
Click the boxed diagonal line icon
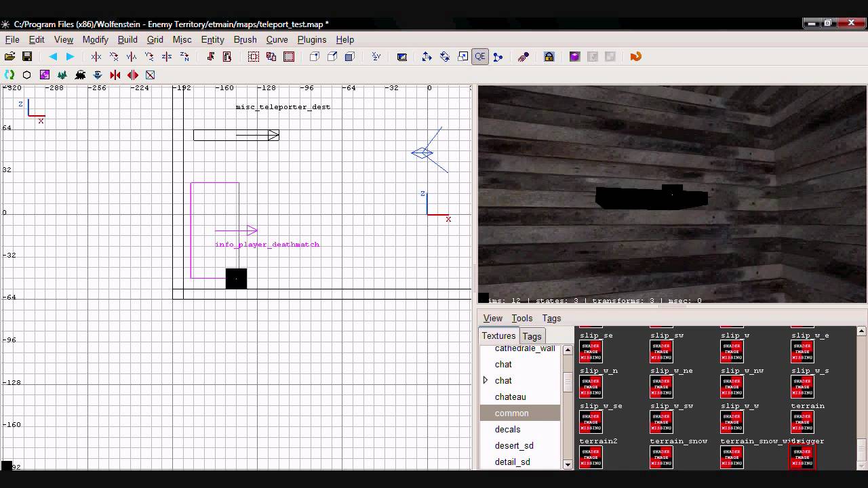(x=151, y=75)
